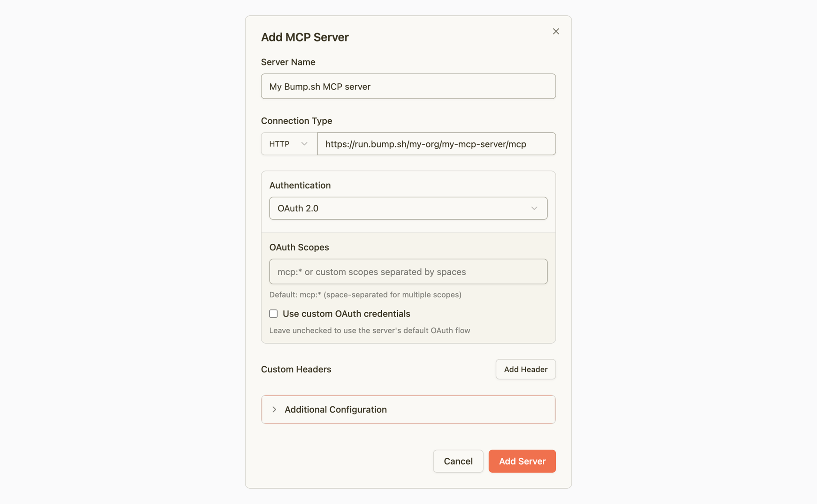Click the "Use custom OAuth credentials" label text
The image size is (817, 504).
coord(346,314)
